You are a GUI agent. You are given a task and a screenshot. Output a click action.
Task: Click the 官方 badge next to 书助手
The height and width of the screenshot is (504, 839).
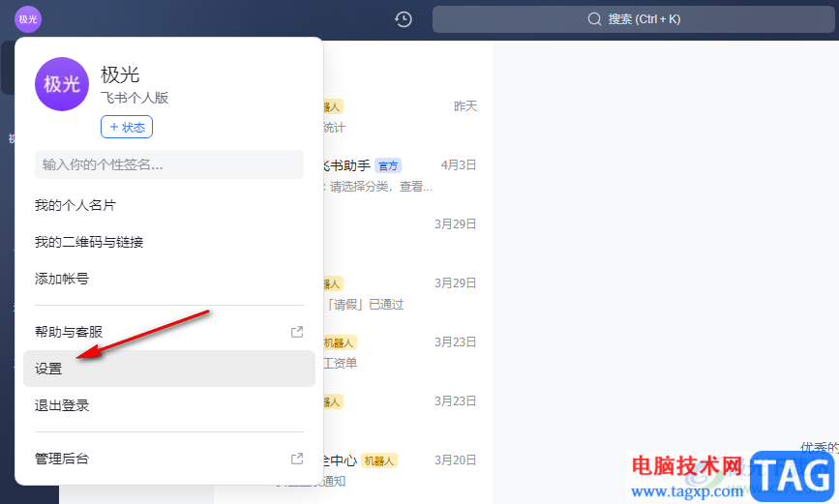click(x=388, y=165)
